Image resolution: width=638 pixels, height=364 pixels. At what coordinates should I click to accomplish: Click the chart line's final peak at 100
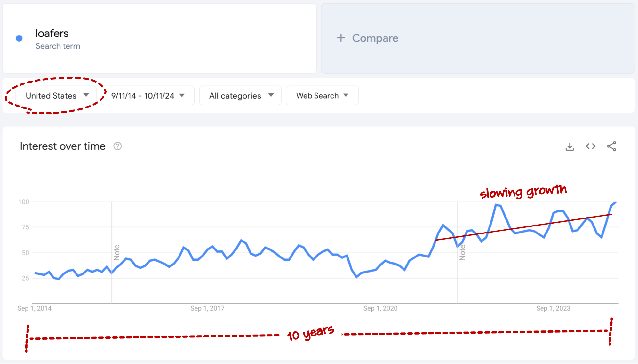click(615, 202)
